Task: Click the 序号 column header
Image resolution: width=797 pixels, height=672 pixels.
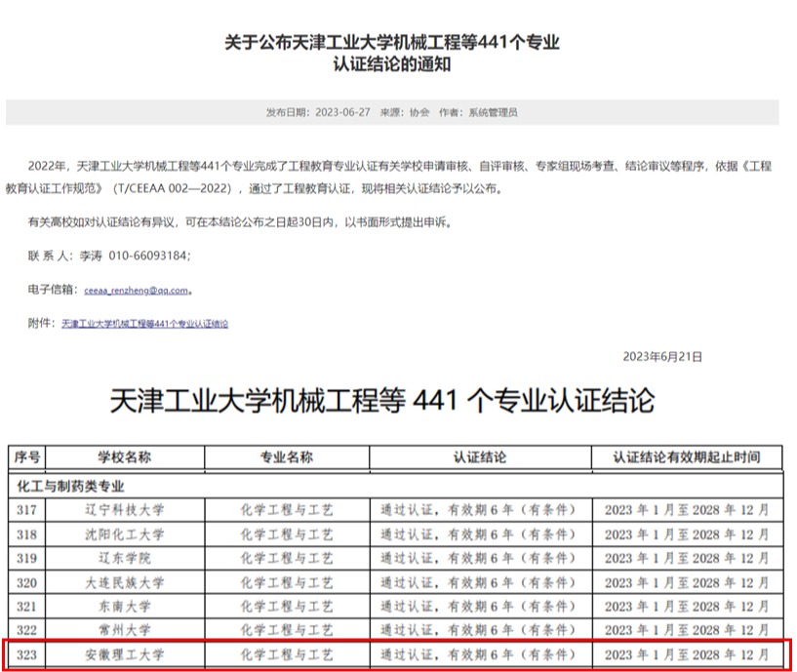Action: click(x=27, y=457)
